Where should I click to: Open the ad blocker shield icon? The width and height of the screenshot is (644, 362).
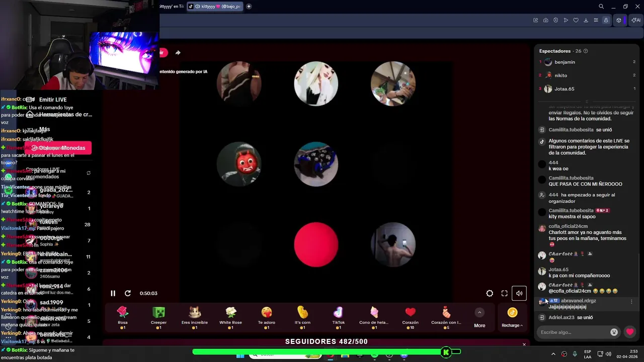556,20
